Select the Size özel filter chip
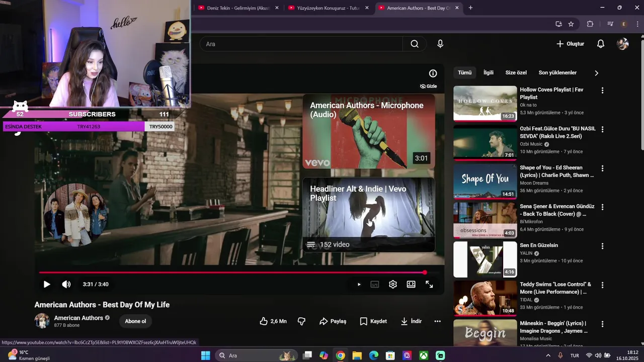 pos(516,73)
